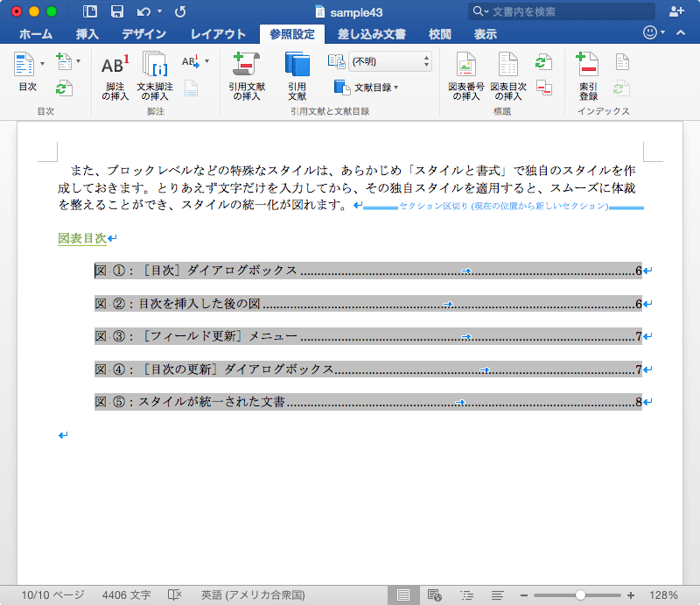Viewport: 700px width, 605px height.
Task: Click the sidebar toggle icon in title bar
Action: tap(90, 11)
